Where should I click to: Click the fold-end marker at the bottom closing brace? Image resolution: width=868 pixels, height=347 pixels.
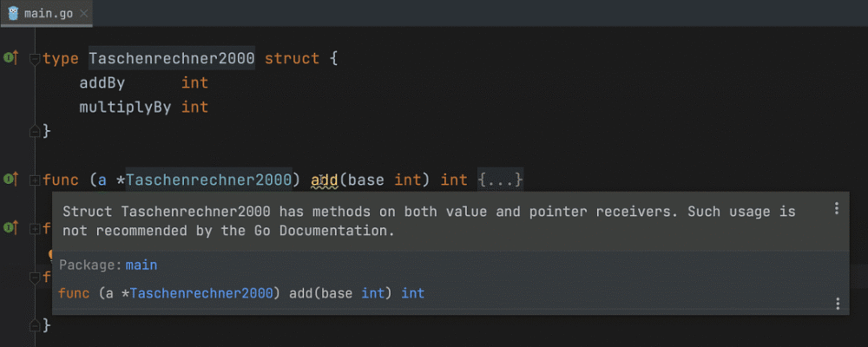click(35, 325)
